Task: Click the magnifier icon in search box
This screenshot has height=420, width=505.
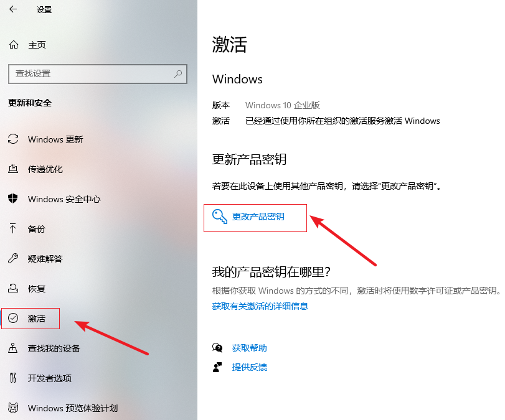Action: pyautogui.click(x=178, y=74)
